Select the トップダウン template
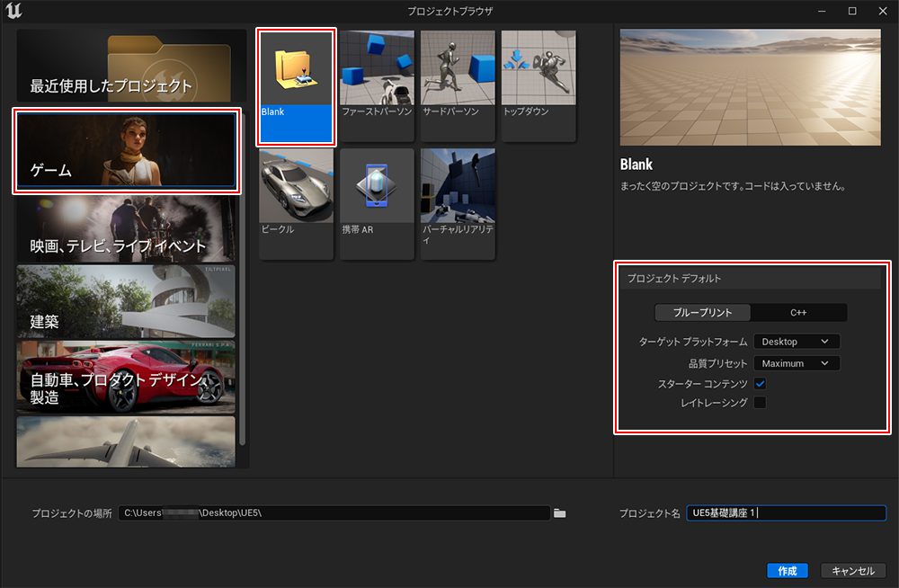The height and width of the screenshot is (588, 899). click(x=538, y=86)
